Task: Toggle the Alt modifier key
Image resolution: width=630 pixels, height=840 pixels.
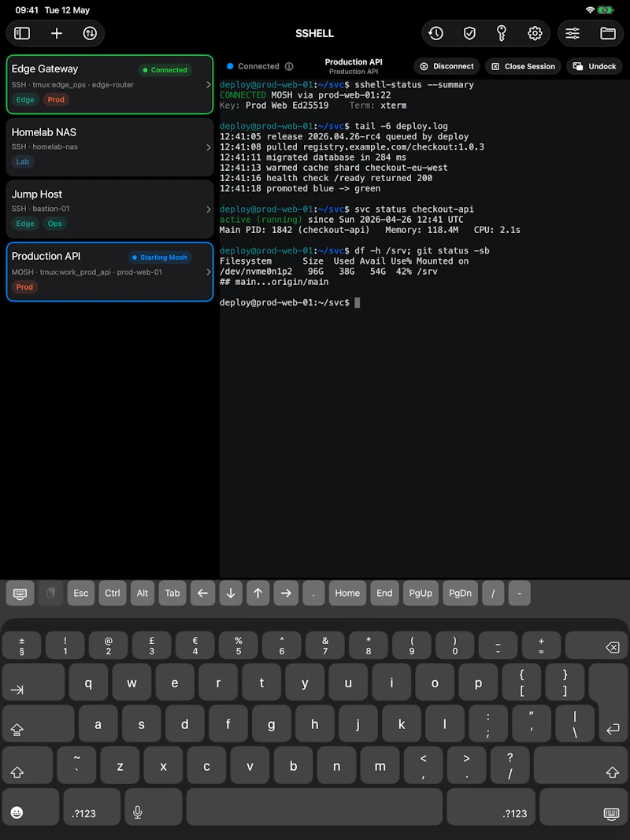Action: (x=143, y=593)
